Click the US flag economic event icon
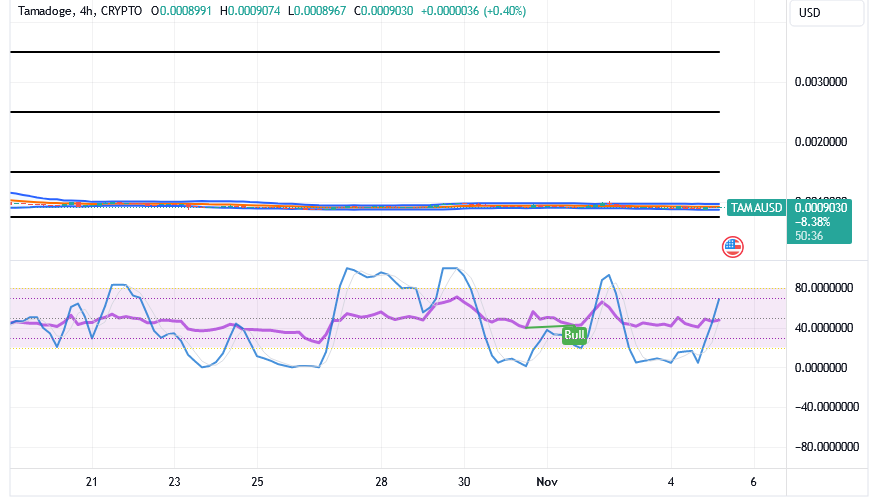The image size is (878, 500). [732, 246]
